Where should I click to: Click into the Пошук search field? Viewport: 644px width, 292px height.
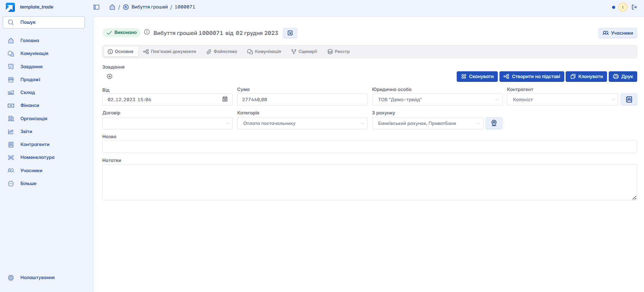(x=44, y=22)
